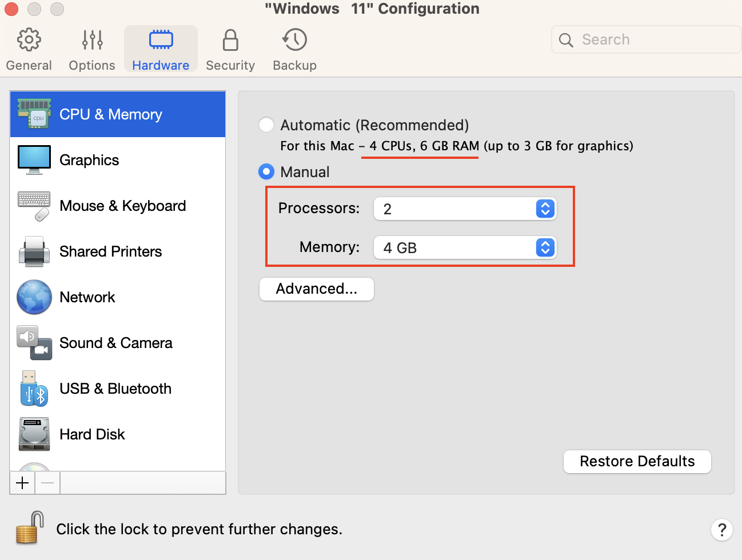Image resolution: width=742 pixels, height=560 pixels.
Task: Open Sound & Camera settings
Action: pyautogui.click(x=116, y=343)
